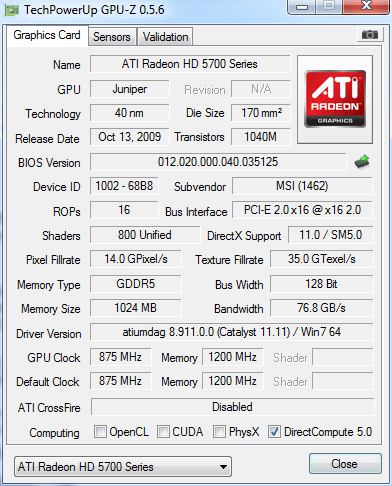Screen dimensions: 392x486
Task: Check the PhysX checkbox
Action: (x=219, y=431)
